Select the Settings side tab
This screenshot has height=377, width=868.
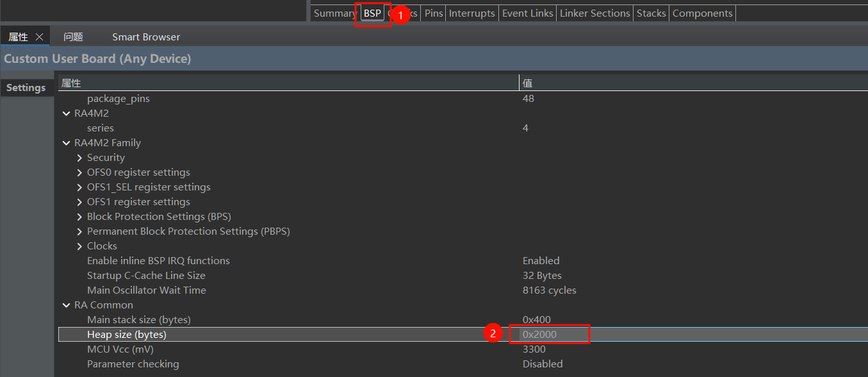[26, 88]
